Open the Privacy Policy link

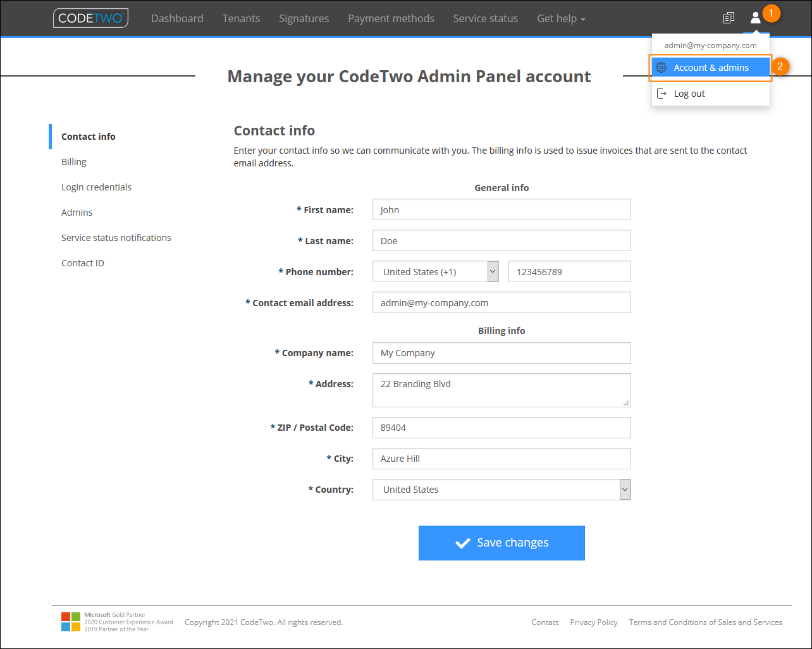593,622
